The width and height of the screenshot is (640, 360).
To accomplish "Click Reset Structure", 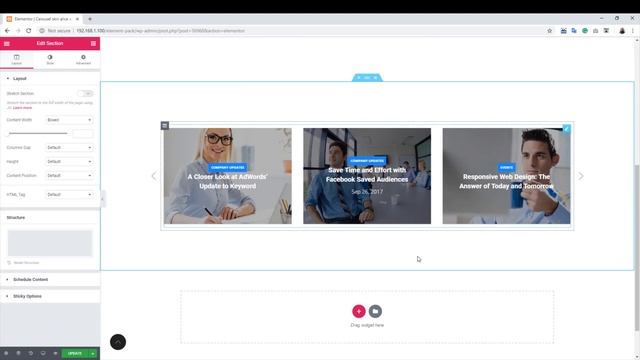I will click(24, 263).
